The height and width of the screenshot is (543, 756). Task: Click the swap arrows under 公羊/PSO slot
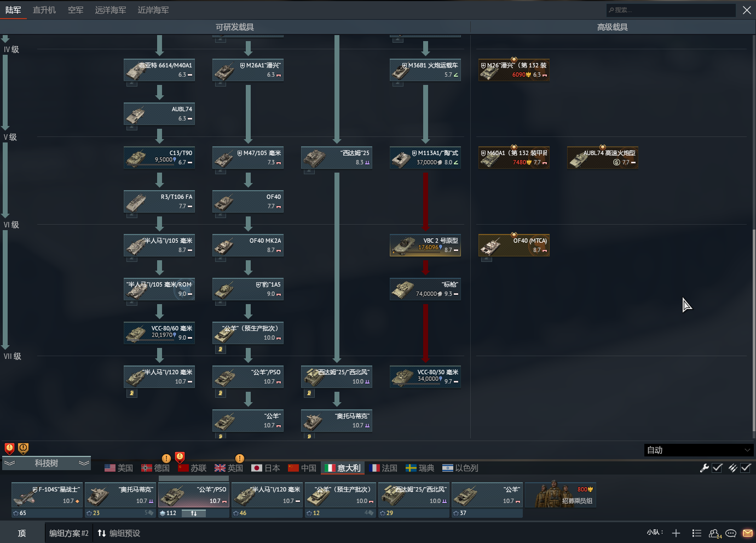(194, 513)
